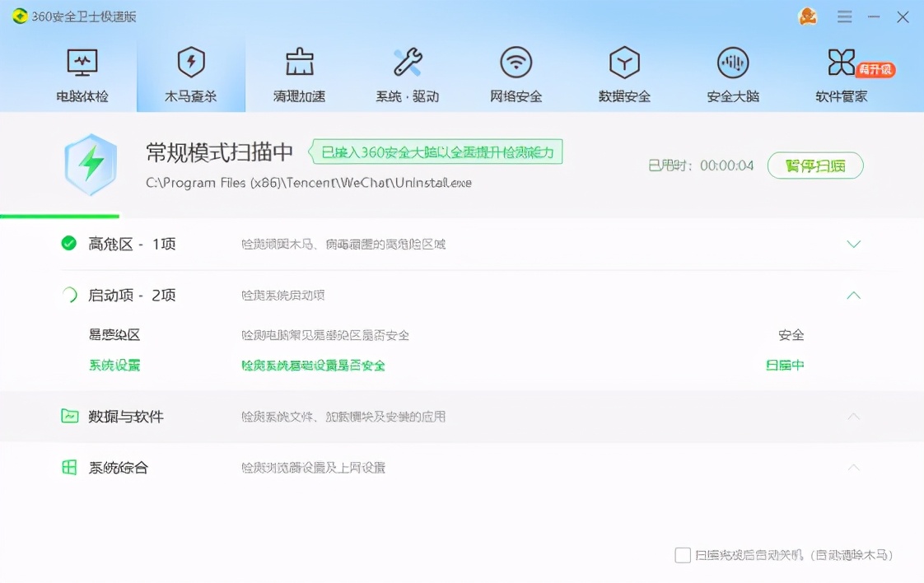Enable shutdown after scan completes checkbox
The width and height of the screenshot is (924, 583).
pos(682,556)
